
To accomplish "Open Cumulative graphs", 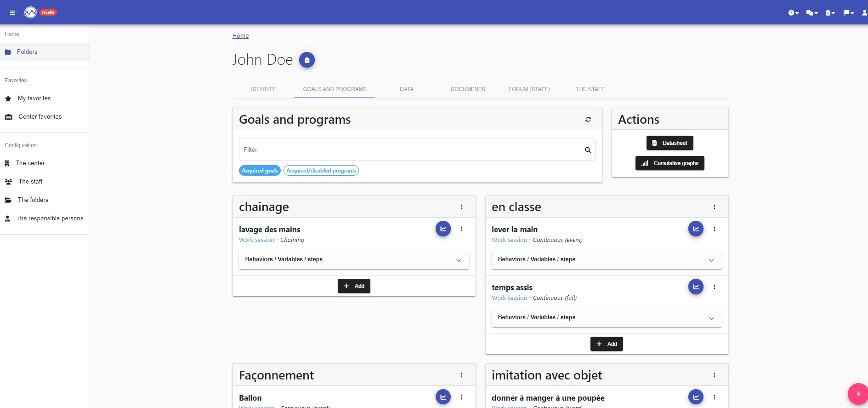I will (670, 163).
